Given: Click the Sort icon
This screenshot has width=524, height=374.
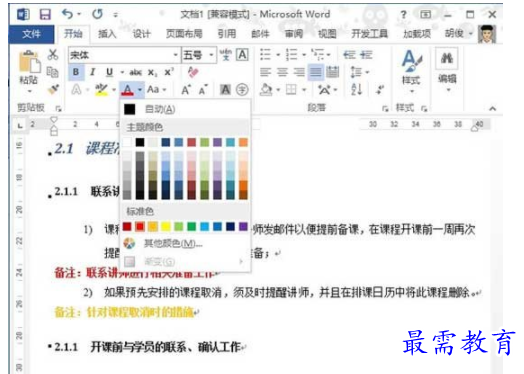Looking at the screenshot, I should (357, 89).
